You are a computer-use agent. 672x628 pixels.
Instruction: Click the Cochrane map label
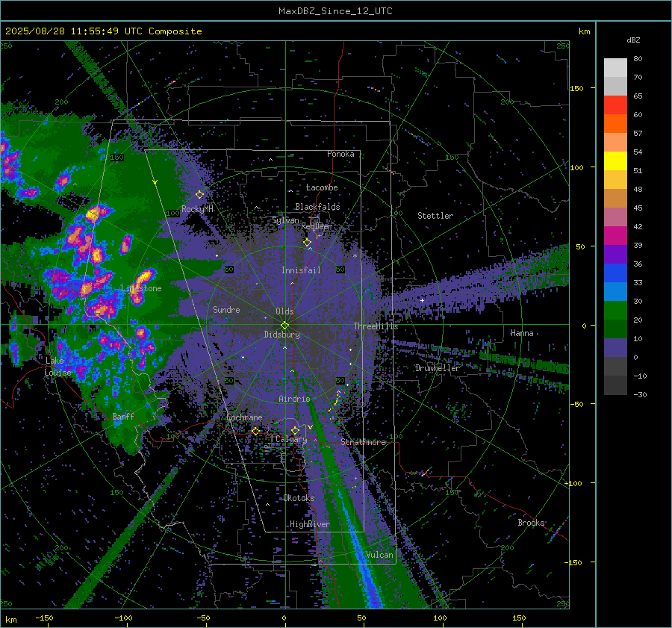pos(244,417)
